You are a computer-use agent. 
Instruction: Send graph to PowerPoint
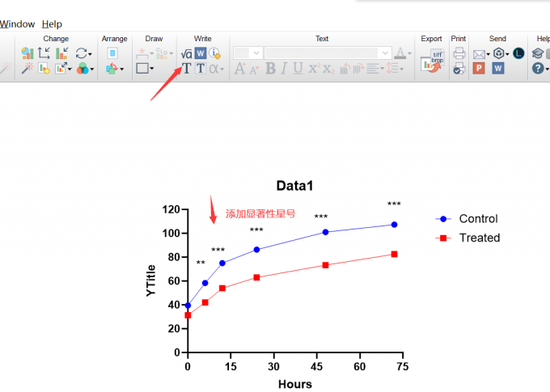tap(479, 69)
